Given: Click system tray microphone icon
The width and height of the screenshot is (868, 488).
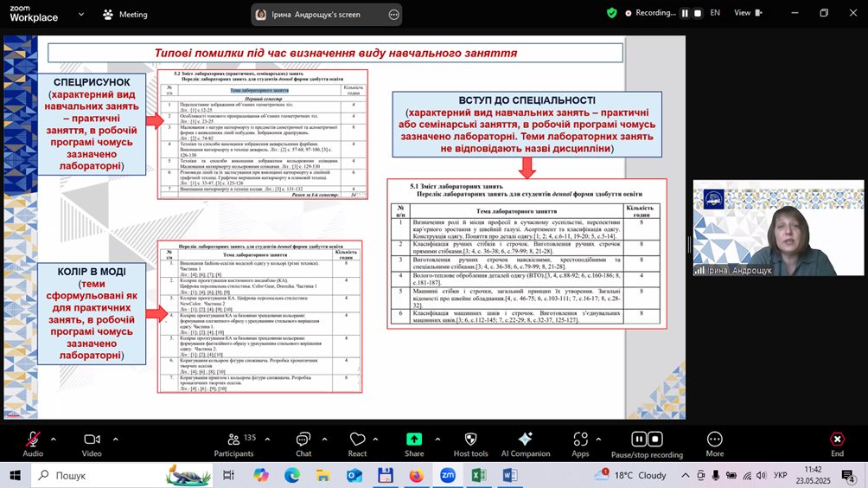Looking at the screenshot, I should (x=716, y=475).
